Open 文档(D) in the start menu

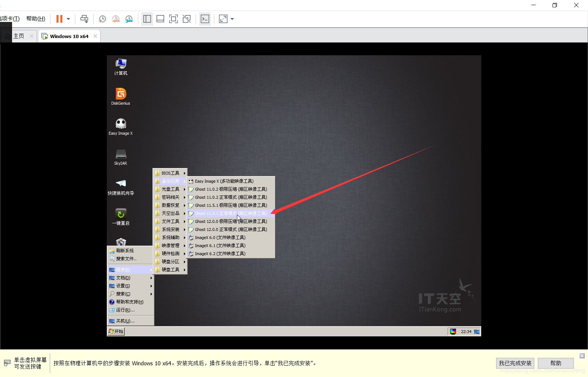click(x=131, y=278)
